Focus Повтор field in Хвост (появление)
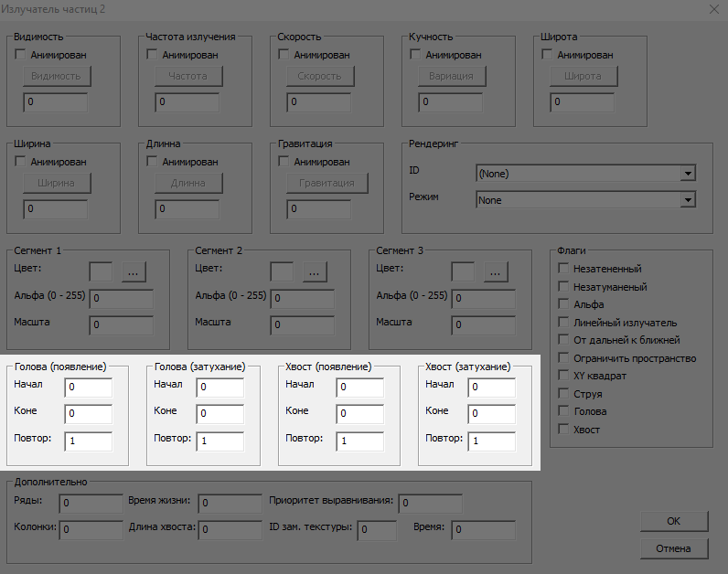 click(x=360, y=441)
